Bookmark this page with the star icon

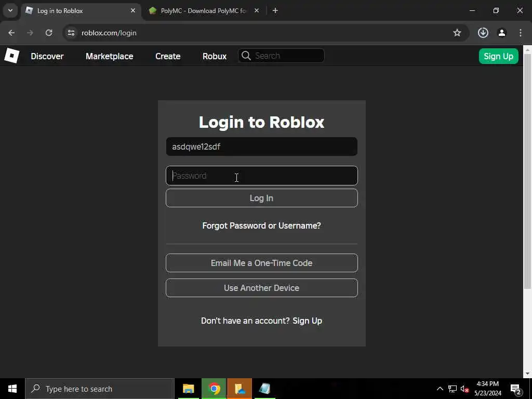[x=457, y=33]
